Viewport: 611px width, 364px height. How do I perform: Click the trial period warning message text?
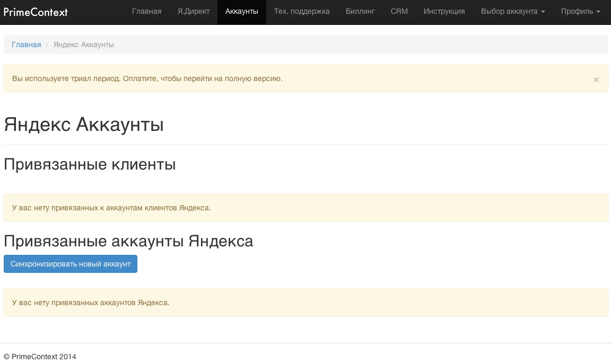pos(147,78)
